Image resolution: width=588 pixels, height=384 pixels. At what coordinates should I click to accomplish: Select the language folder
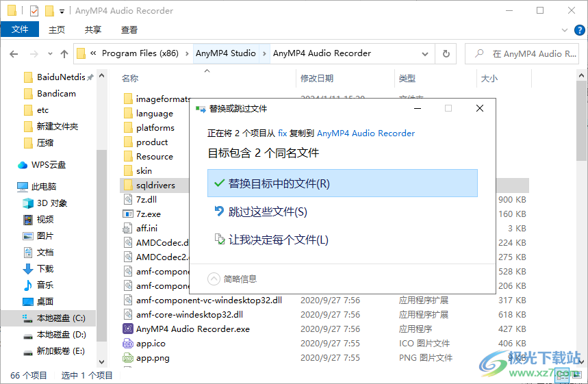tap(149, 113)
